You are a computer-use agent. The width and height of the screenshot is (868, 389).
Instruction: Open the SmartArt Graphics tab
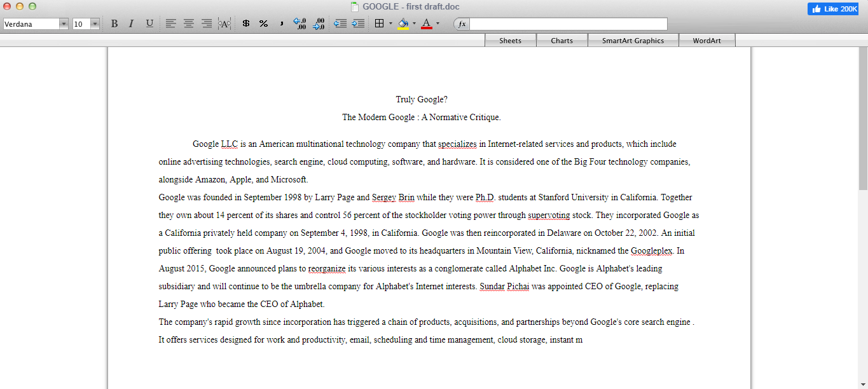click(x=633, y=40)
